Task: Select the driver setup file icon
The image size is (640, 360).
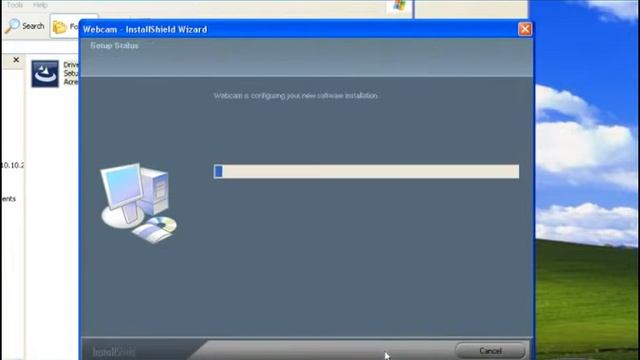Action: point(45,74)
